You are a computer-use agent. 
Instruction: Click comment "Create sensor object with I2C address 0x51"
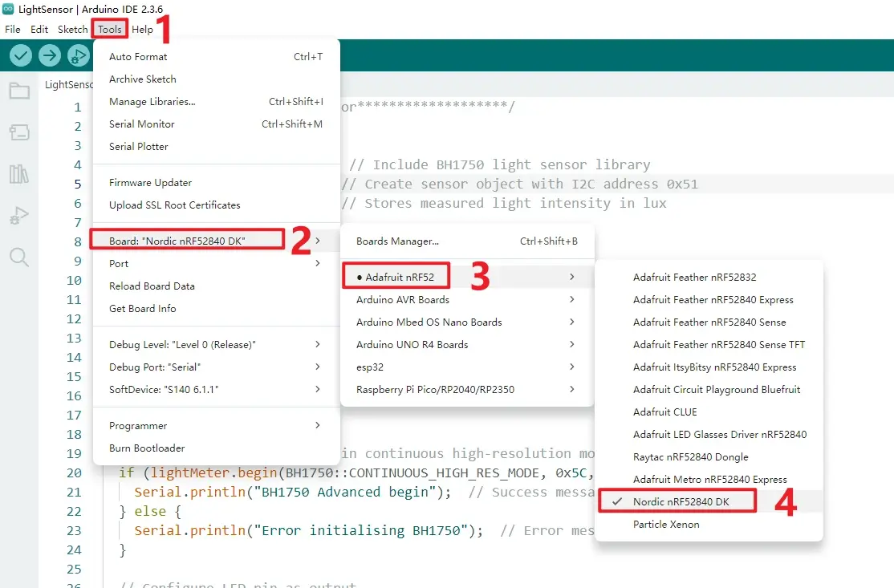click(531, 184)
